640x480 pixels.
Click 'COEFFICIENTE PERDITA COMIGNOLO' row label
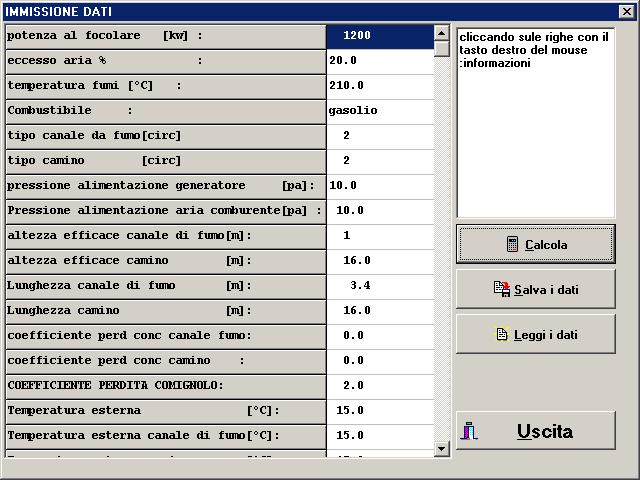[166, 387]
